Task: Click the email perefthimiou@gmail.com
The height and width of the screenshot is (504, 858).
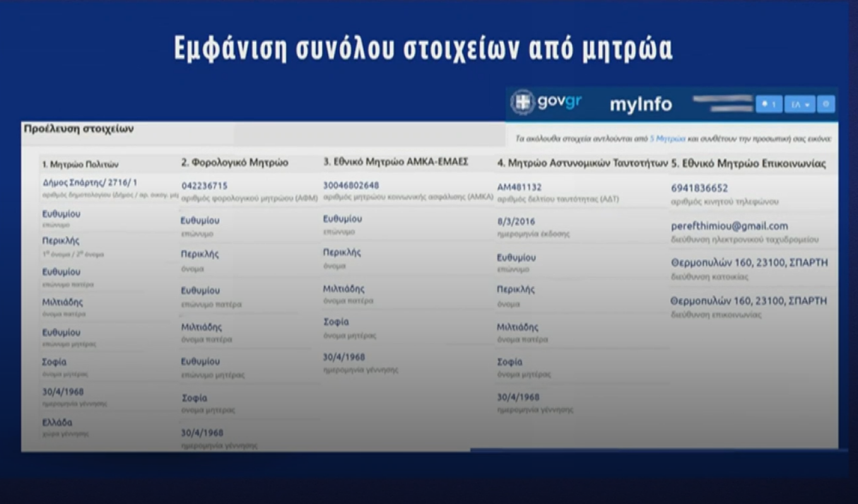Action: coord(729,226)
